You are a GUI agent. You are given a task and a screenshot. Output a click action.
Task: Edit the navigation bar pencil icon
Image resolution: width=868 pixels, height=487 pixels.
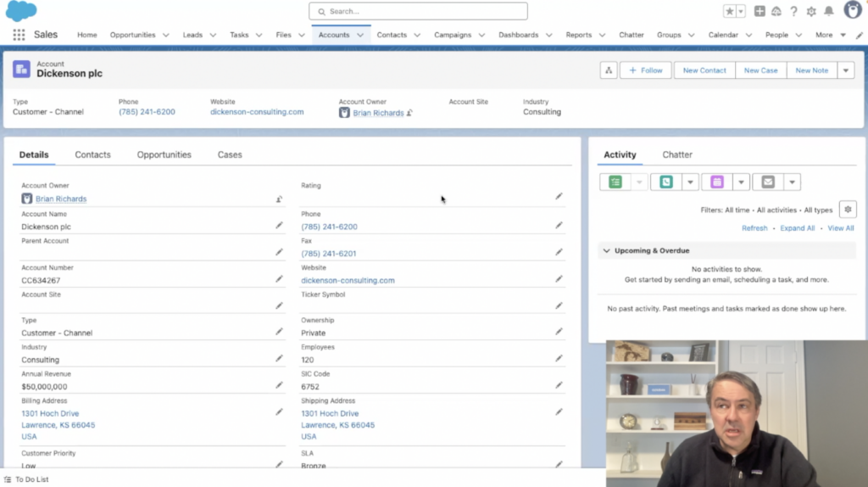point(859,35)
